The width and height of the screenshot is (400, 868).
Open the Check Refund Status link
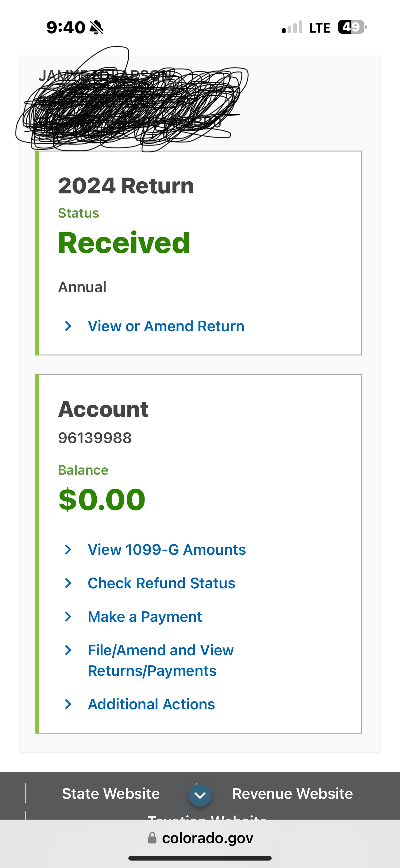click(x=161, y=583)
